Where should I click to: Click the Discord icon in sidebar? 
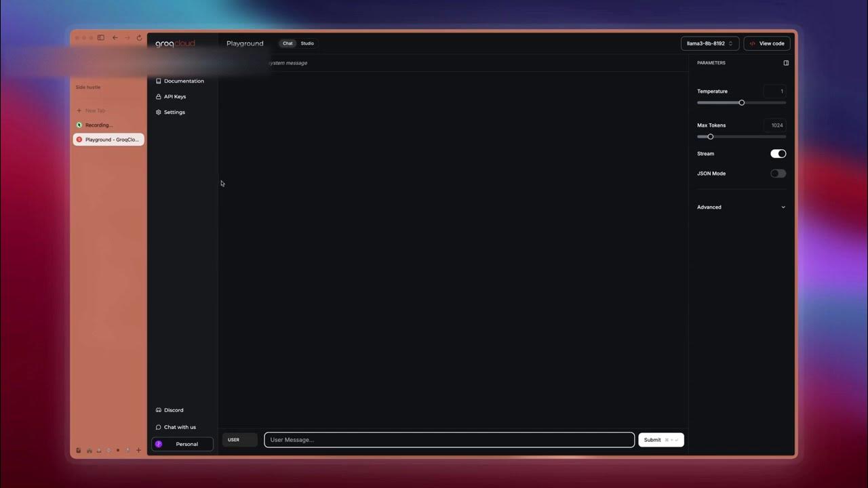(x=159, y=410)
